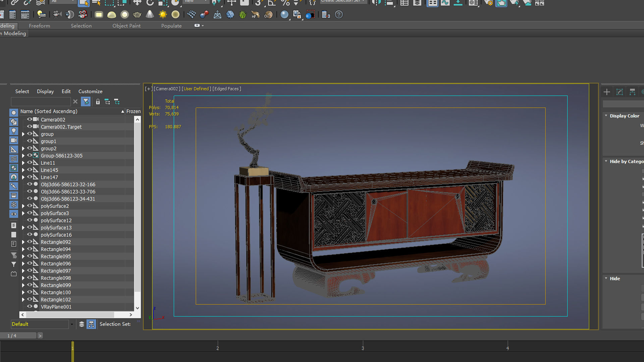Click the HF hair toolbar icon
The image size is (644, 362).
point(255,14)
